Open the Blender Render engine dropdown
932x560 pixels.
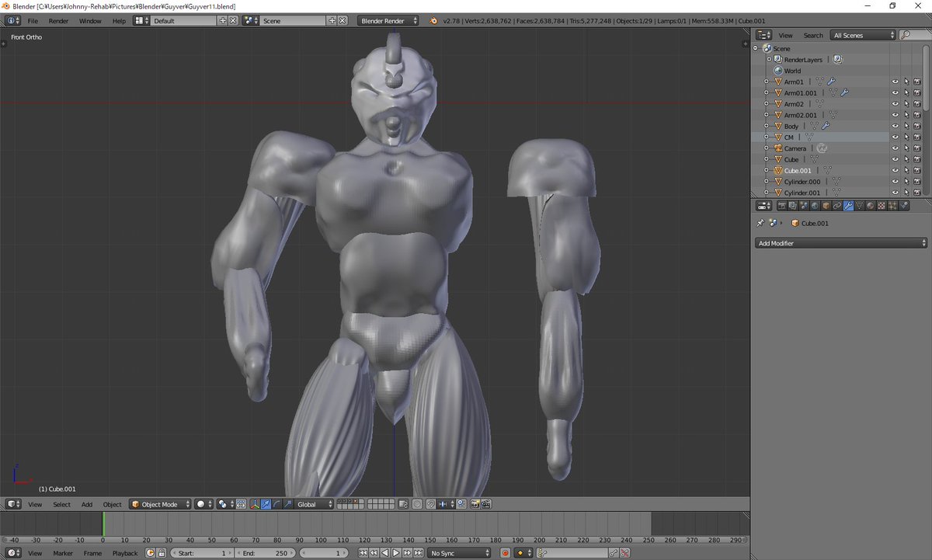point(388,21)
